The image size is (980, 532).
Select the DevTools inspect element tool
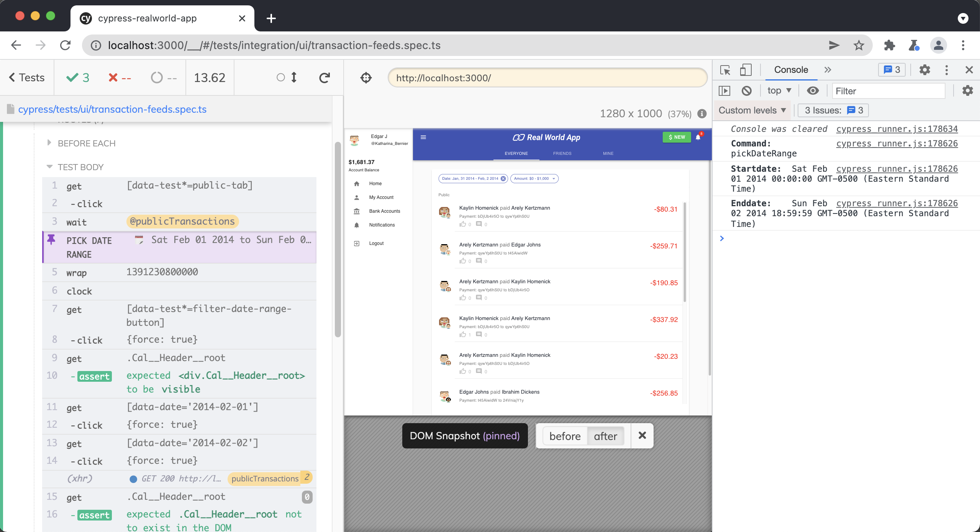point(724,70)
